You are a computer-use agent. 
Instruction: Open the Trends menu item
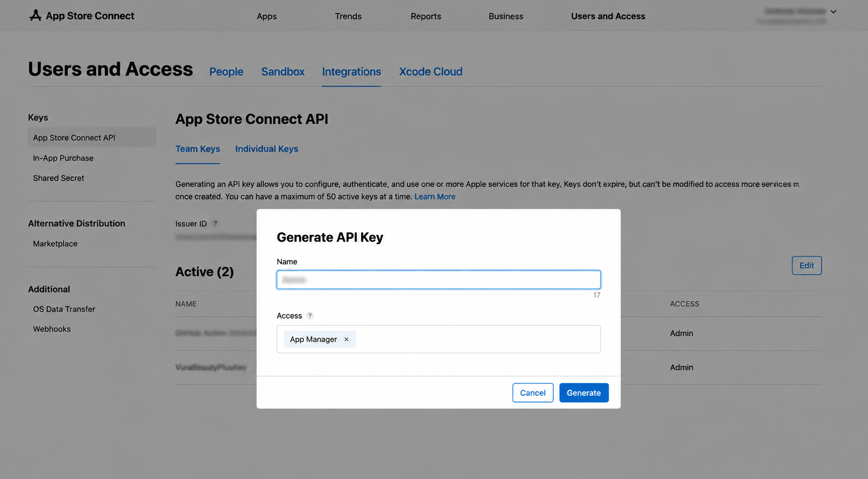click(x=348, y=16)
